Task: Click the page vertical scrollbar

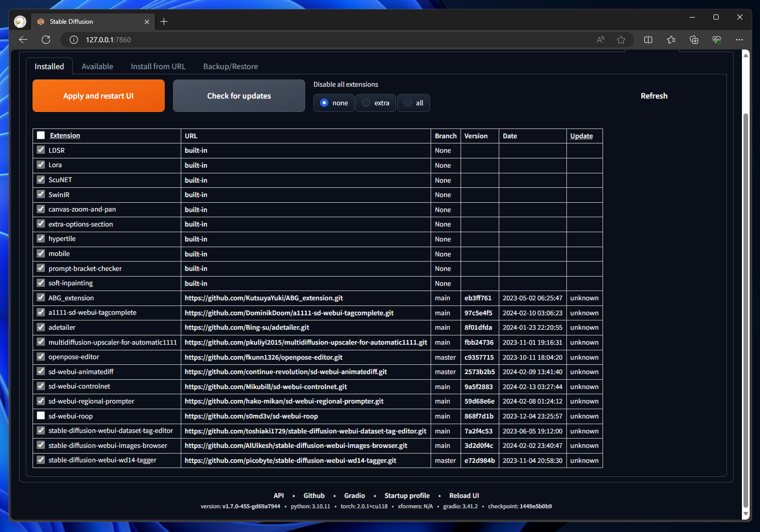Action: [x=746, y=310]
